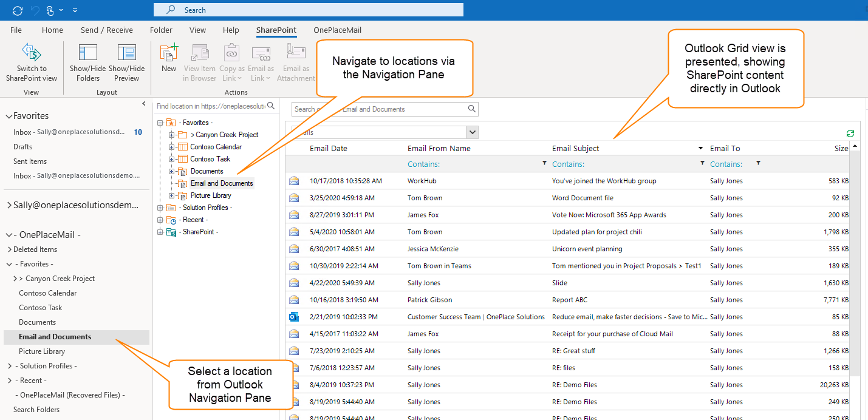Click Switch to SharePoint view icon
This screenshot has height=420, width=868.
click(31, 52)
